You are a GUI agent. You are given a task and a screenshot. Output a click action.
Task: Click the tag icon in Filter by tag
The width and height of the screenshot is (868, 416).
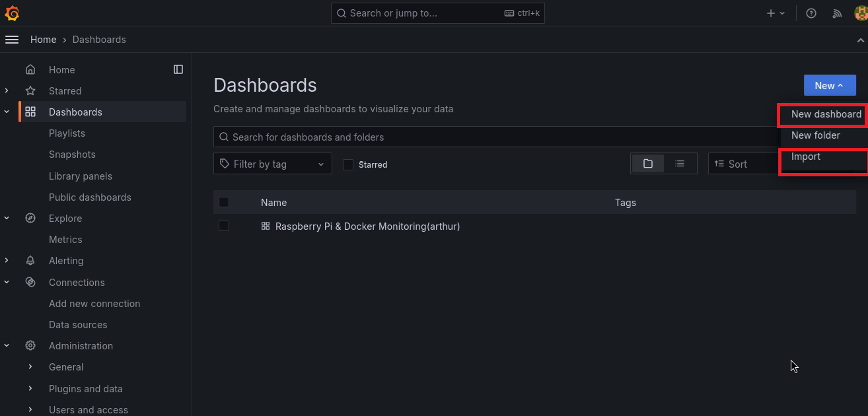pyautogui.click(x=225, y=164)
